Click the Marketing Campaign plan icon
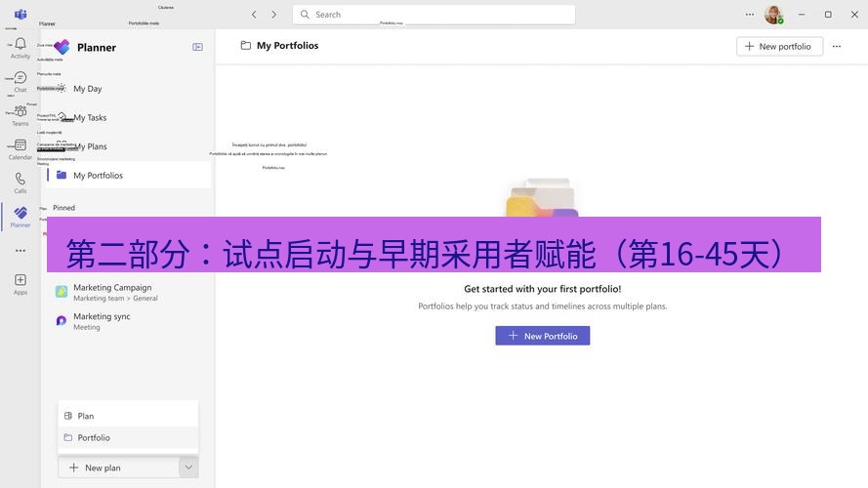 [x=62, y=291]
